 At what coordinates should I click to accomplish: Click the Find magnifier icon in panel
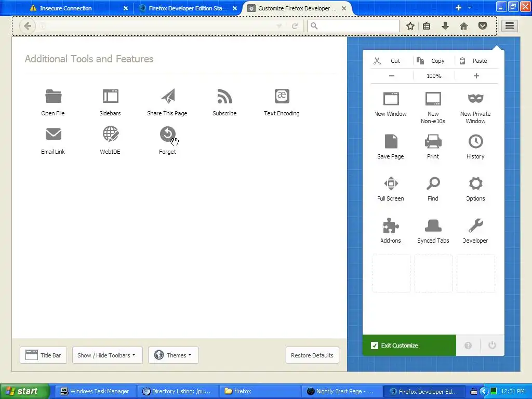coord(433,183)
